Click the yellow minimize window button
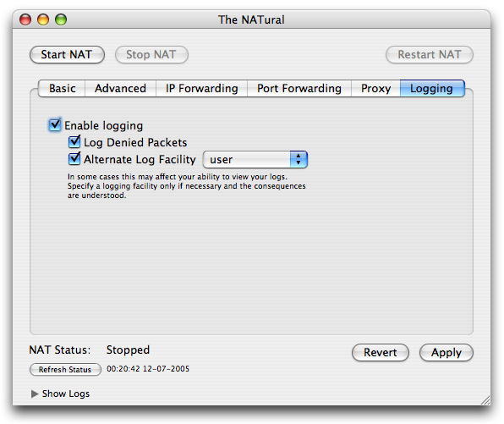Screen dimensions: 504x424 (x=43, y=19)
